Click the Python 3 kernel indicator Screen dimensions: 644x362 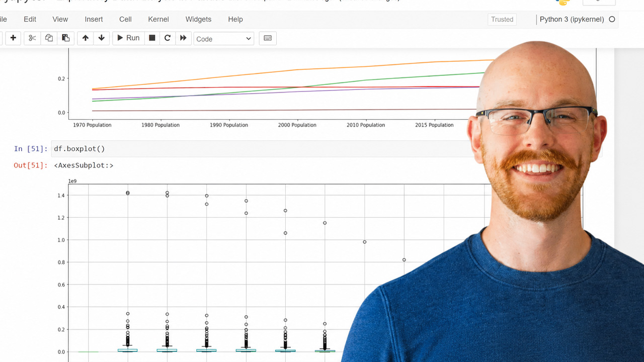pos(572,19)
